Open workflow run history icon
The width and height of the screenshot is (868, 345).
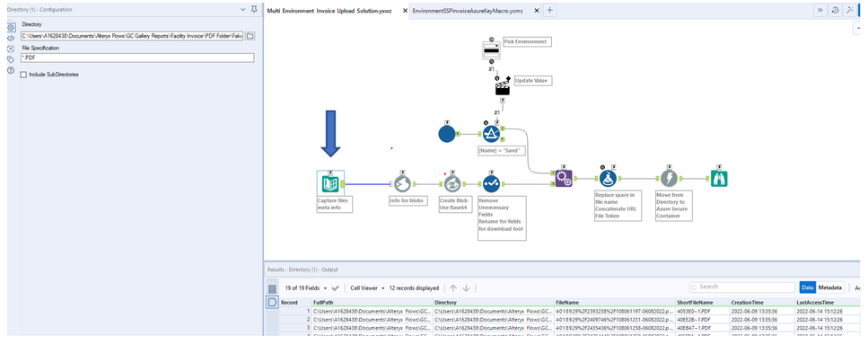(835, 11)
